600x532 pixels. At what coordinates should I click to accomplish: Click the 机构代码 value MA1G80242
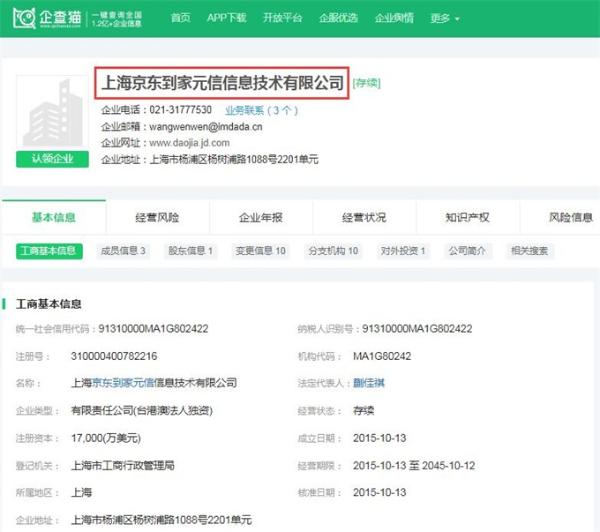[x=382, y=356]
